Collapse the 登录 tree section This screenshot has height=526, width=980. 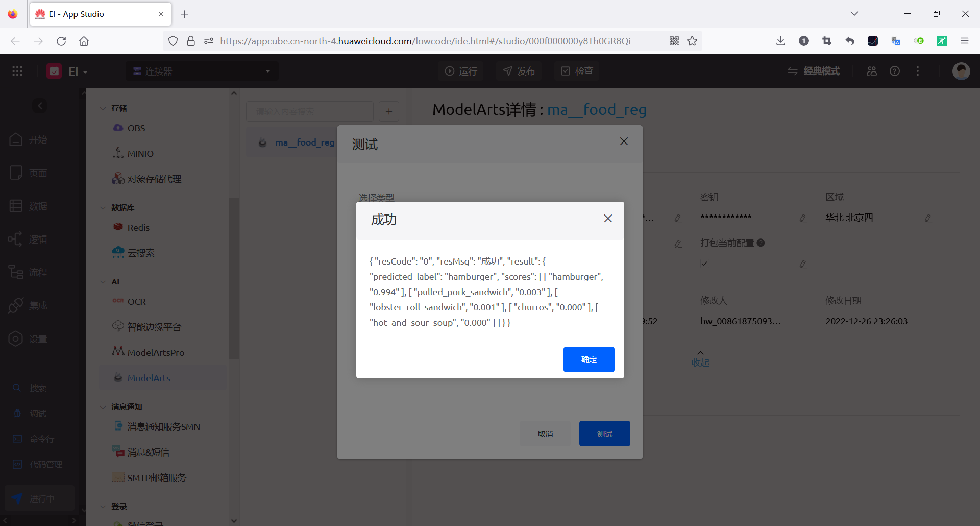tap(103, 507)
